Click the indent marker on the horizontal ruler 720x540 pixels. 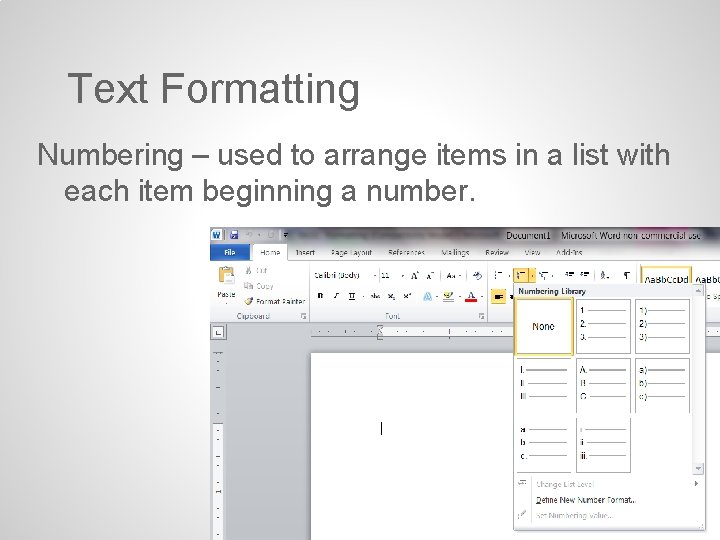click(x=380, y=332)
